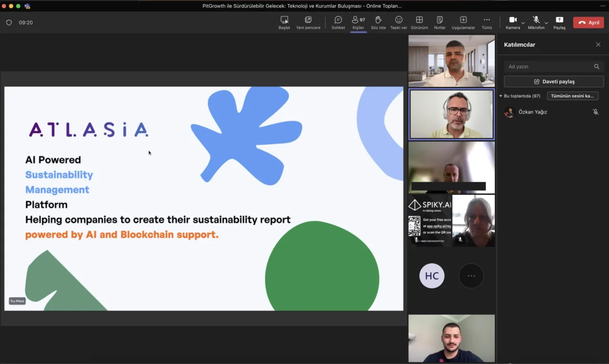The image size is (609, 364).
Task: Select the video tile of man with headphones
Action: tap(452, 114)
